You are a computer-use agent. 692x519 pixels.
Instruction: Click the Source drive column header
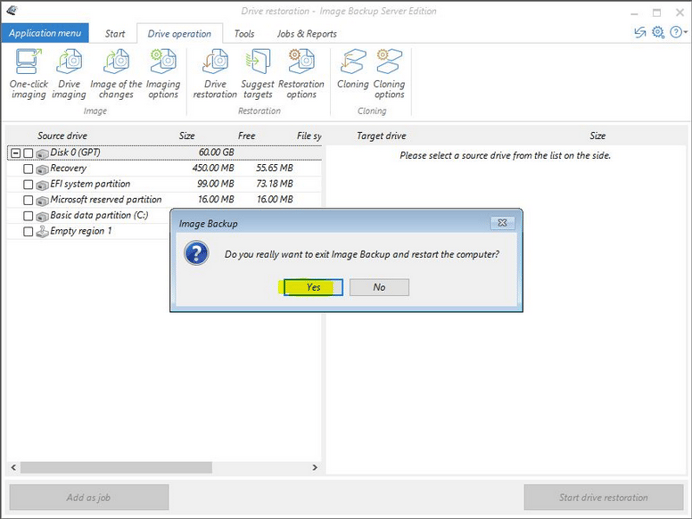(62, 135)
